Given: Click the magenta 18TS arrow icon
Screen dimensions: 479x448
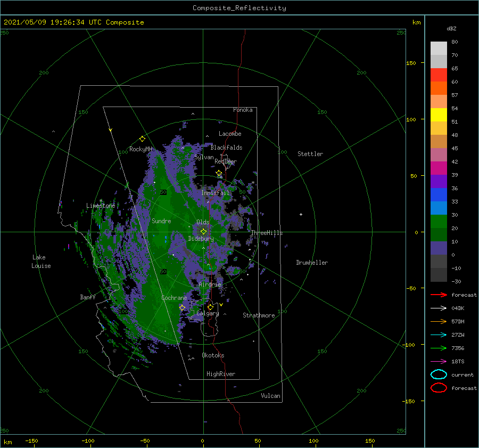Looking at the screenshot, I should [x=439, y=362].
